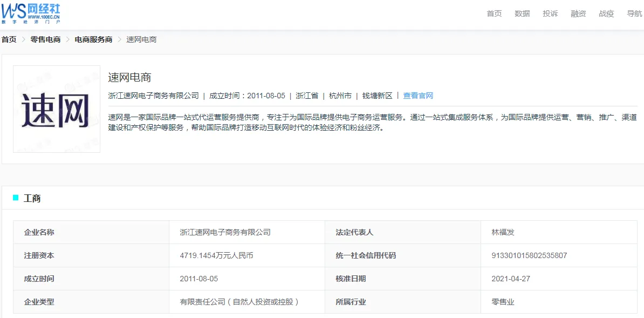644x318 pixels.
Task: Open the 融资 nav menu item
Action: [578, 13]
